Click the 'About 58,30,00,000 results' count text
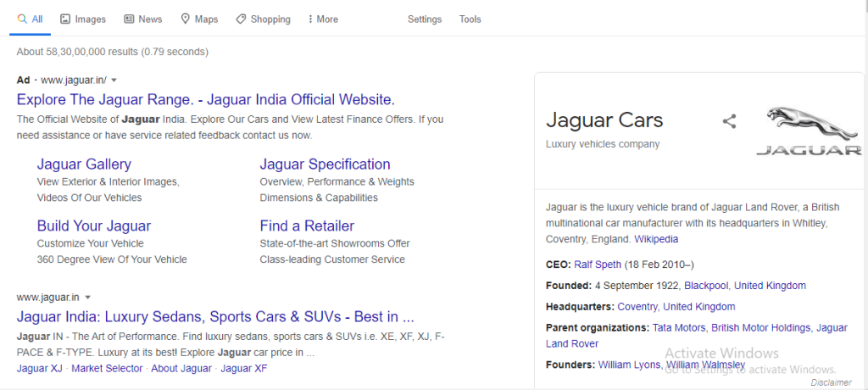 coord(113,52)
